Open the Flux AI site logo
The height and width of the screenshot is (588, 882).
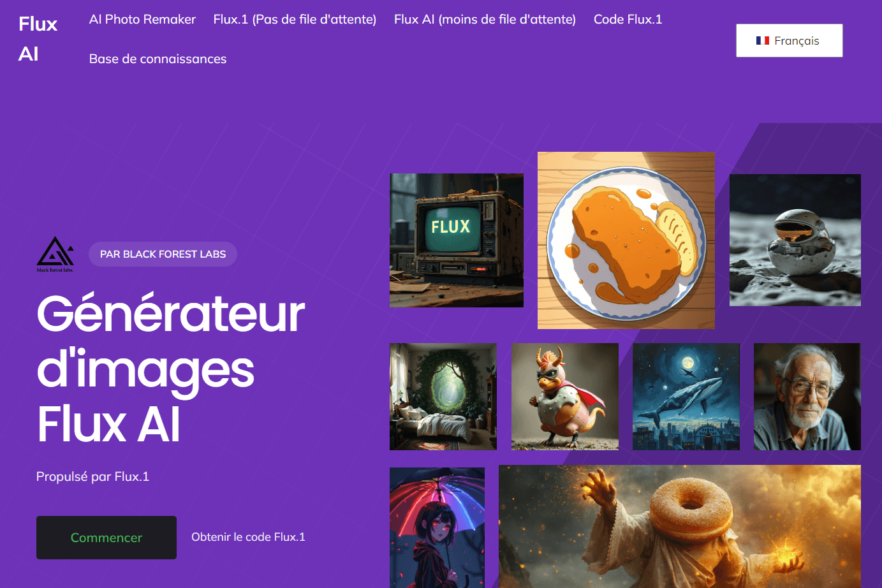[38, 39]
